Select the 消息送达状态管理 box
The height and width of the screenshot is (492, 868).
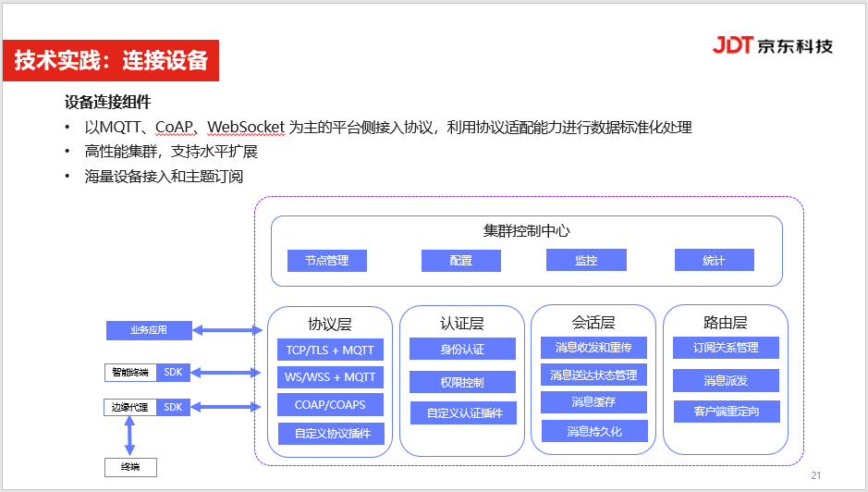click(x=594, y=375)
